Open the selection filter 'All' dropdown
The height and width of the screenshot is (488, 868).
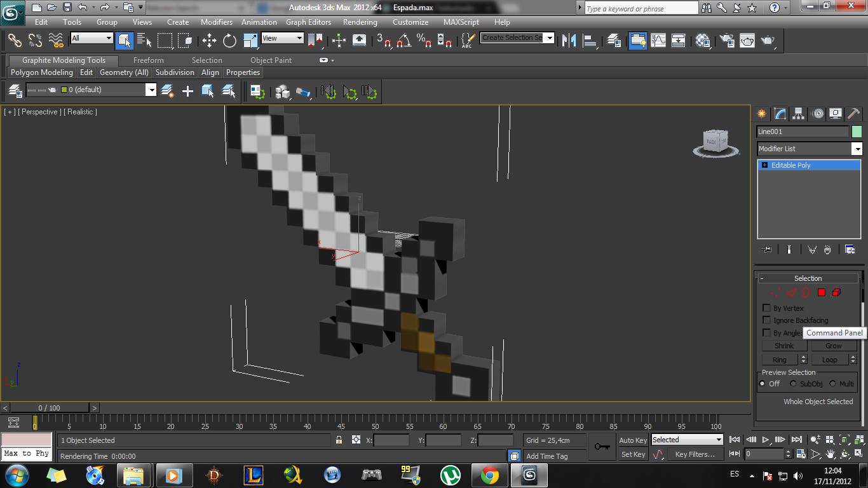click(x=92, y=38)
